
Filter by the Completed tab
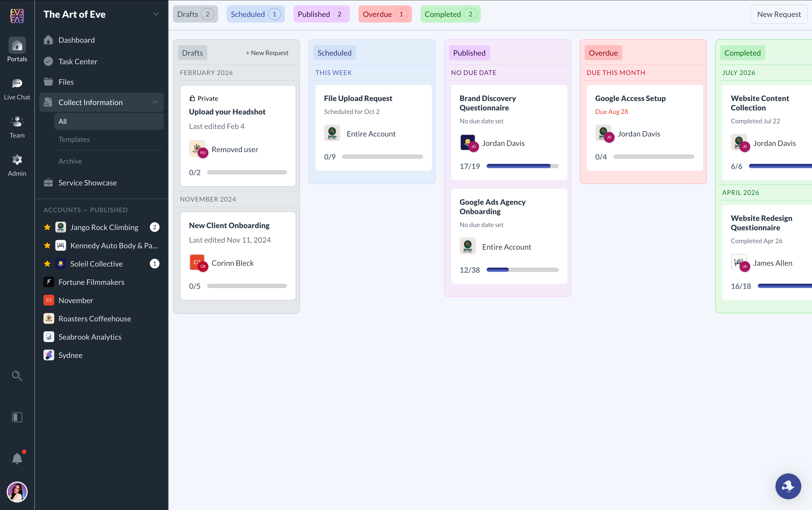[450, 14]
